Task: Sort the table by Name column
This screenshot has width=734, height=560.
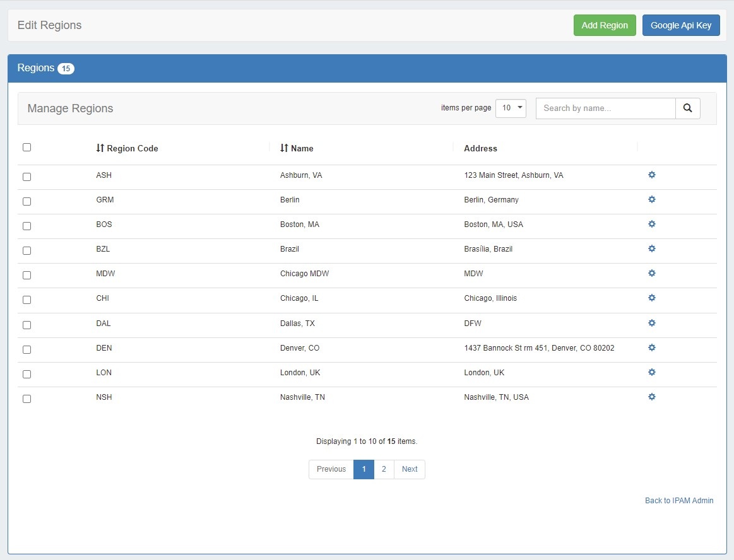Action: 297,148
